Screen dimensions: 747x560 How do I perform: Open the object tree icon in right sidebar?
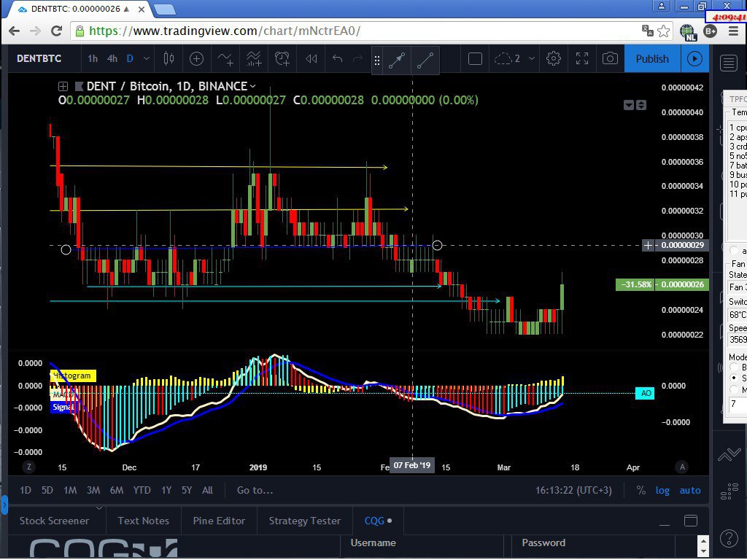(x=729, y=491)
